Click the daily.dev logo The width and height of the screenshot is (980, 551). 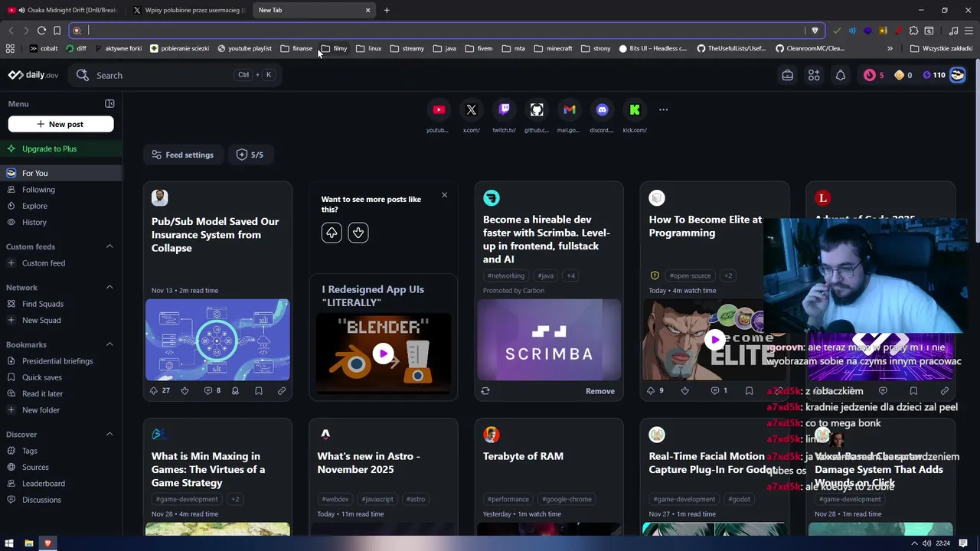[33, 75]
